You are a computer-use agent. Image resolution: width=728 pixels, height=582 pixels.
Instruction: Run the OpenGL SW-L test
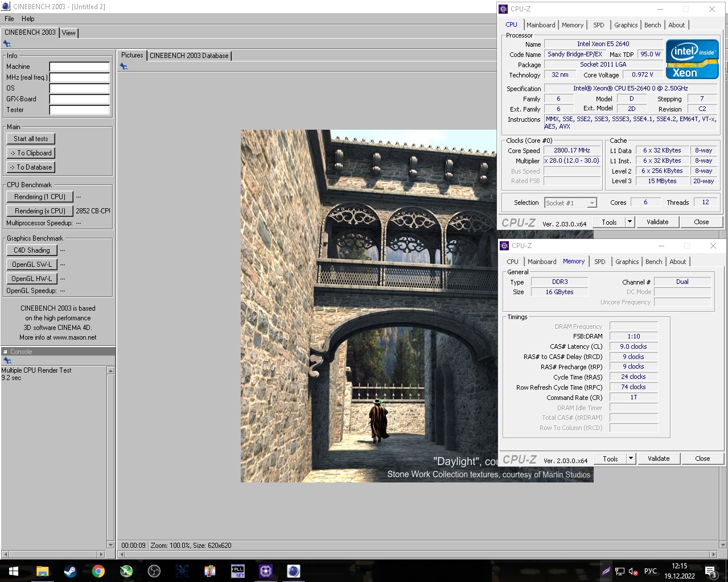pos(32,265)
